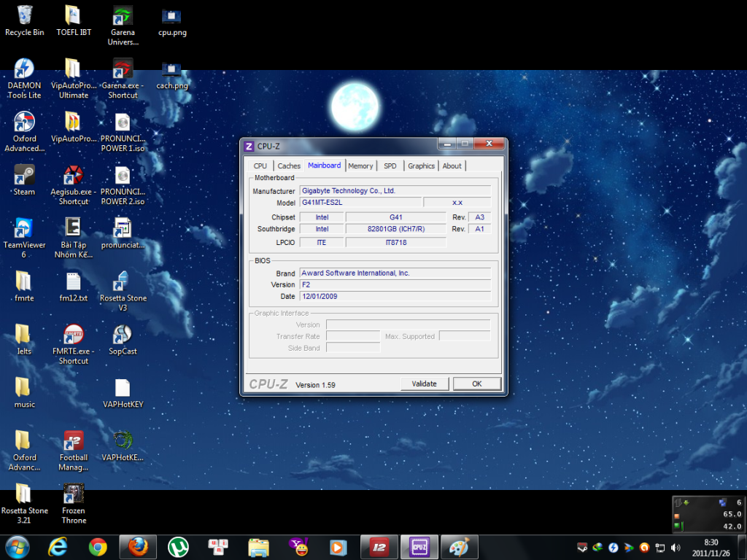
Task: Open Windows Explorer from the taskbar
Action: [259, 547]
